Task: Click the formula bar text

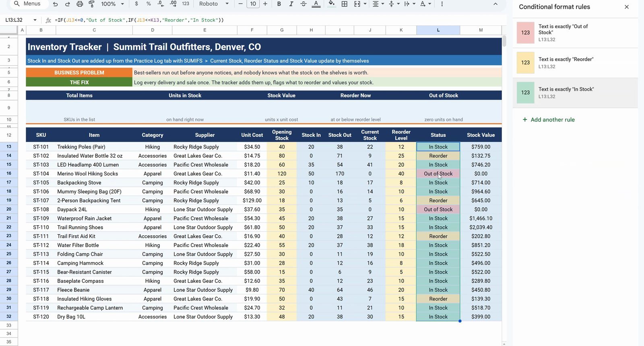Action: coord(139,20)
